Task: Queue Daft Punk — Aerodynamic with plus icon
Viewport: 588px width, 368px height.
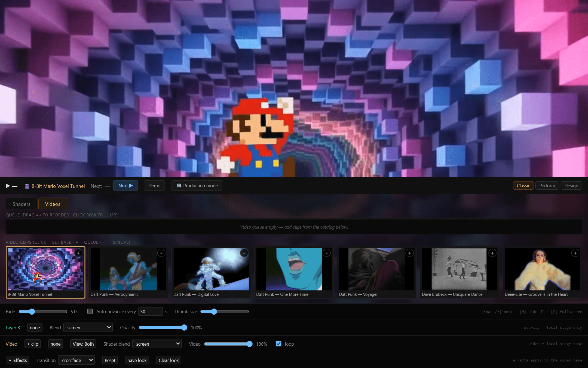Action: click(161, 253)
